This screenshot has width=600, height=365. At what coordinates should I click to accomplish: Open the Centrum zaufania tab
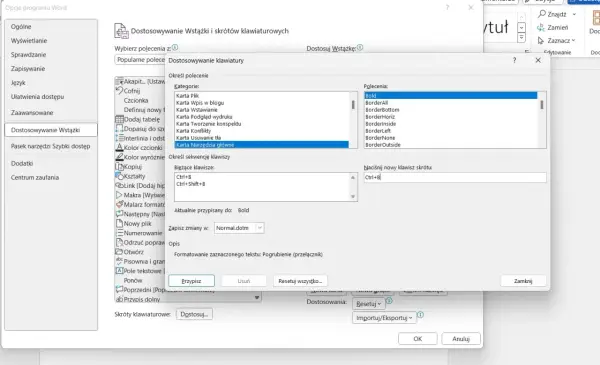click(x=51, y=178)
